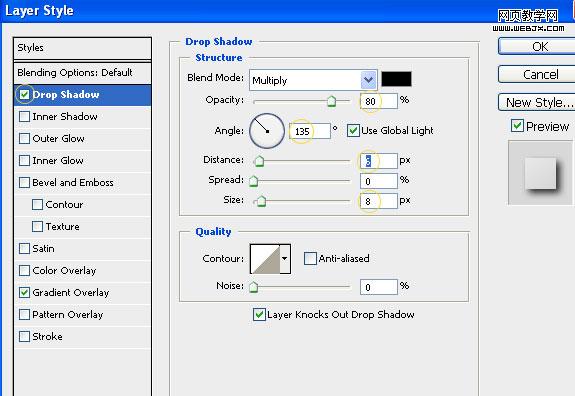Open the Blend Mode Multiply dropdown
Image resolution: width=575 pixels, height=396 pixels.
(x=313, y=80)
